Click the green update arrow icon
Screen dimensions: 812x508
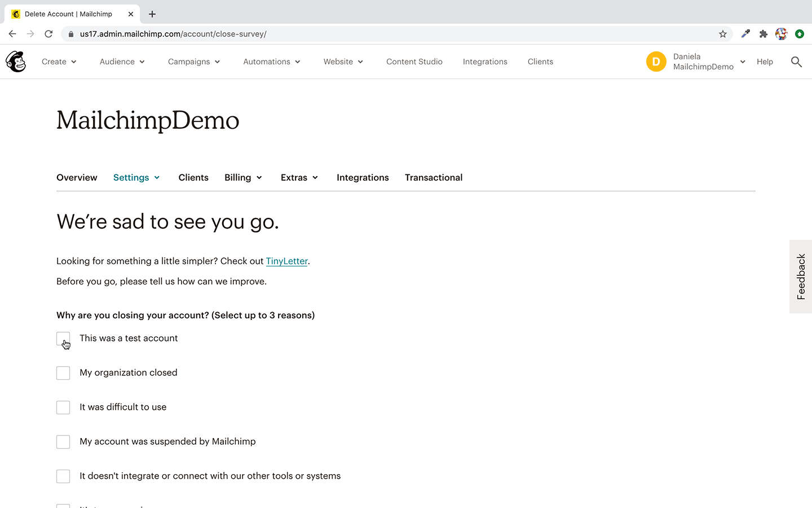pos(800,34)
